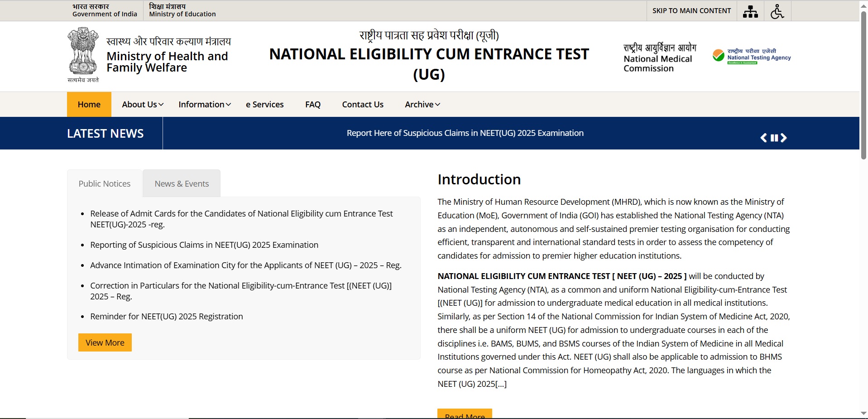Click Report Here of Suspicious Claims ticker link

(465, 133)
